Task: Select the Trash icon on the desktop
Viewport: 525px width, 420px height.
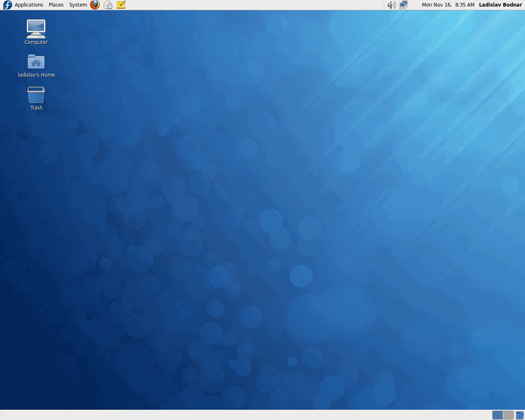Action: [x=36, y=95]
